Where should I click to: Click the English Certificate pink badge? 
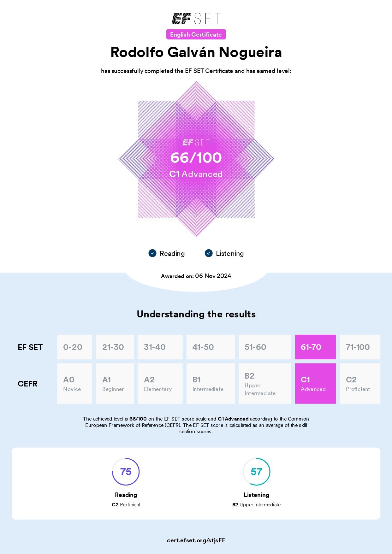click(x=196, y=34)
